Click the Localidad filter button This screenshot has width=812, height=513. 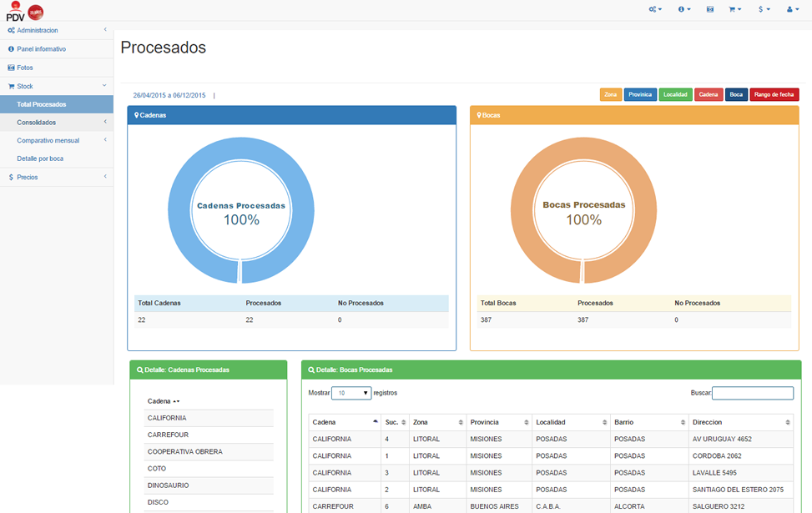click(x=675, y=95)
